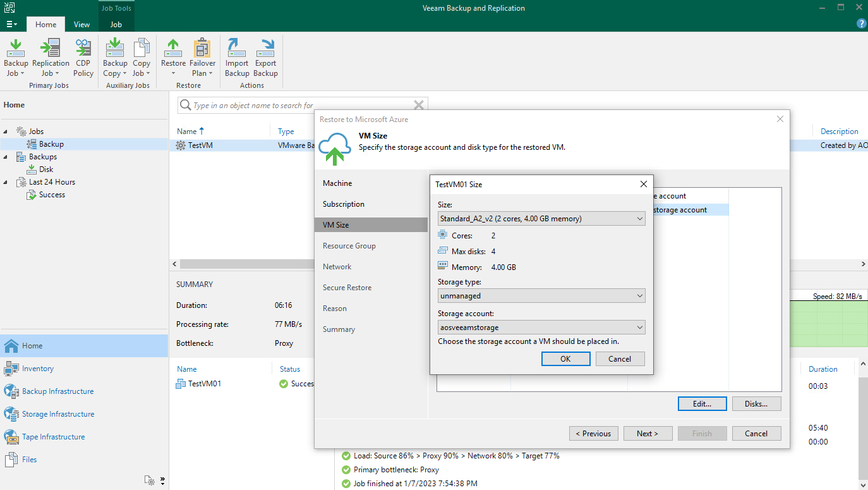Open the Backup Job ribbon button
The height and width of the screenshot is (490, 868).
16,58
